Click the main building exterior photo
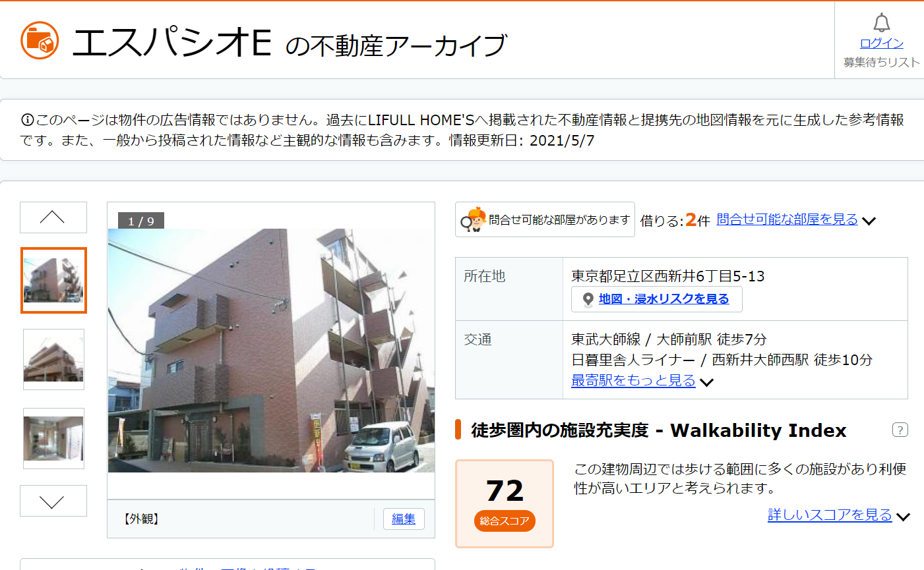 [271, 351]
